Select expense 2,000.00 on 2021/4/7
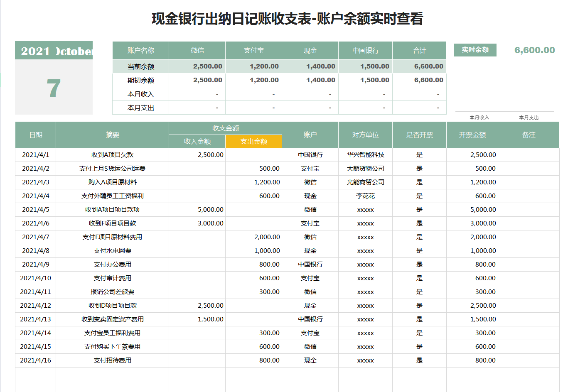Screen dimensions: 563x392 pos(253,237)
